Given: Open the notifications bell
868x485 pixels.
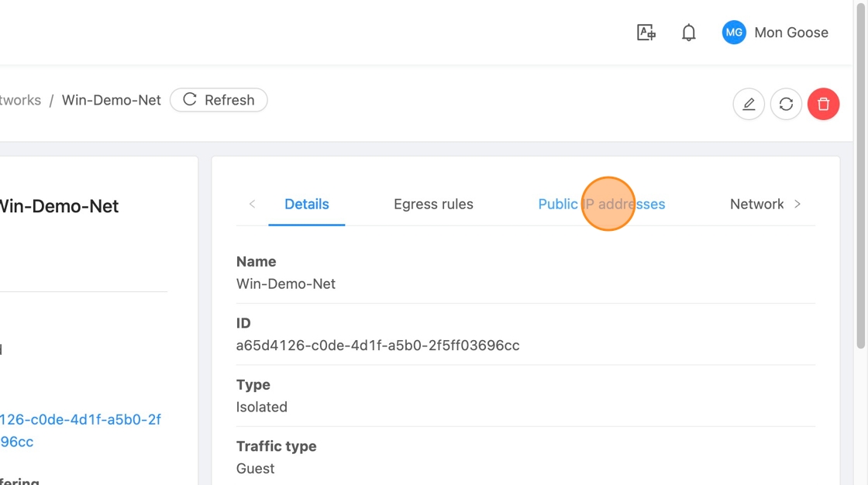Looking at the screenshot, I should 688,33.
